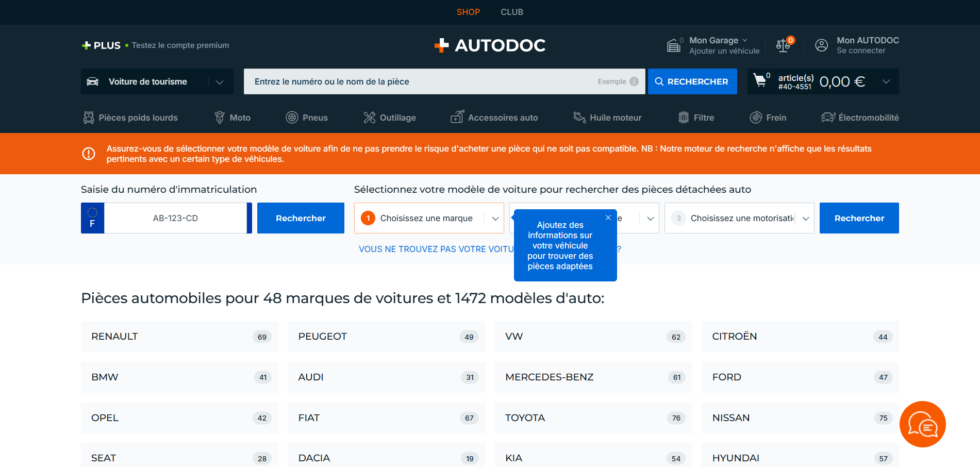Open Choisissez une motorisation dropdown
Image resolution: width=980 pixels, height=467 pixels.
[x=739, y=218]
